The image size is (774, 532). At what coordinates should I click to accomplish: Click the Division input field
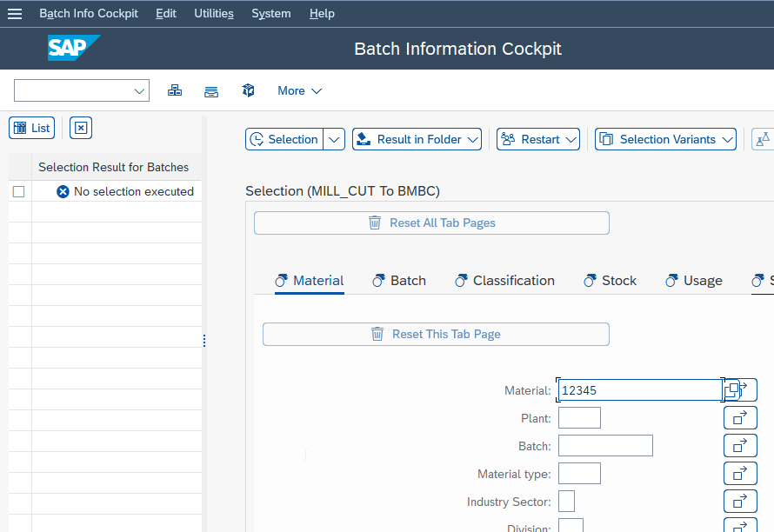tap(571, 526)
